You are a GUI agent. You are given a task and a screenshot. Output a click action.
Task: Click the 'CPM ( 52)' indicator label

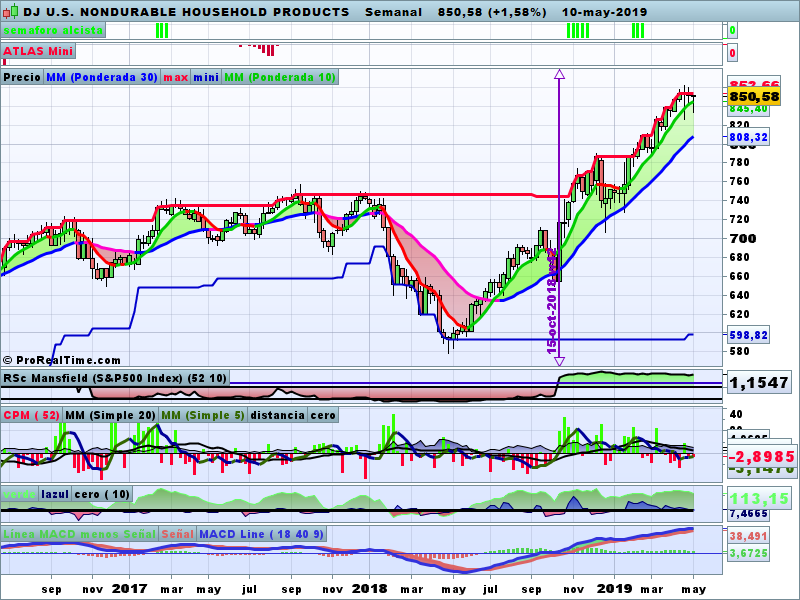[32, 415]
